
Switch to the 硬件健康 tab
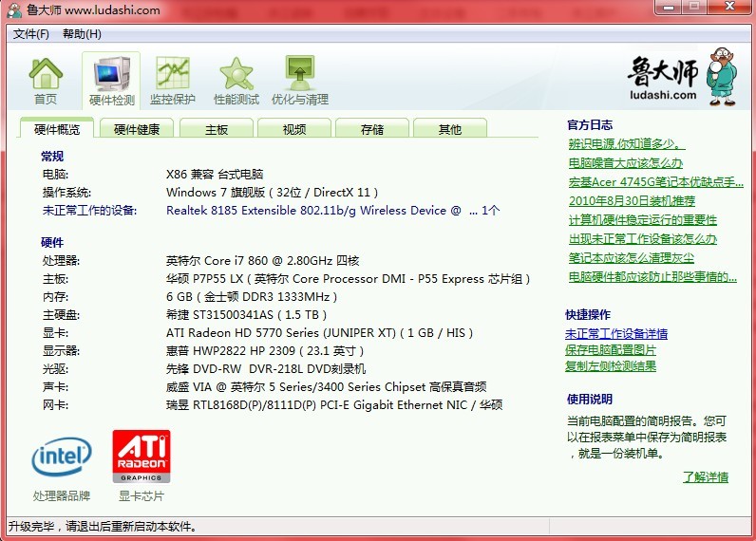tap(137, 129)
